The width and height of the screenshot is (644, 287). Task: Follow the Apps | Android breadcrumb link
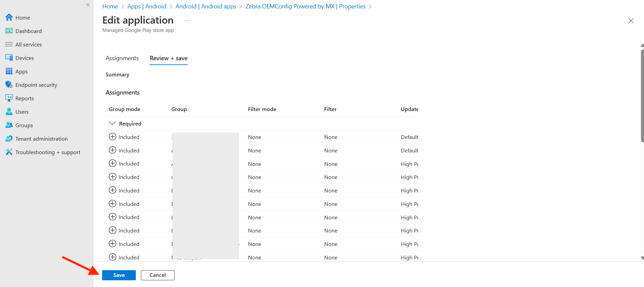coord(147,6)
